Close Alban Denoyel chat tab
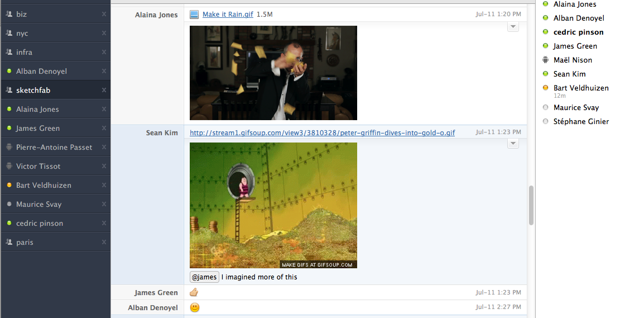The image size is (644, 318). point(104,71)
